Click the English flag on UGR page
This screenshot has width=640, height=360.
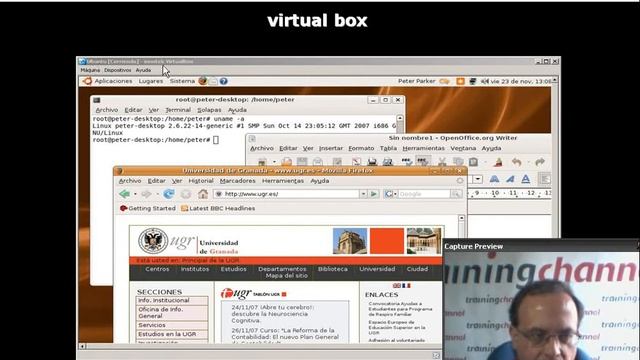(396, 286)
